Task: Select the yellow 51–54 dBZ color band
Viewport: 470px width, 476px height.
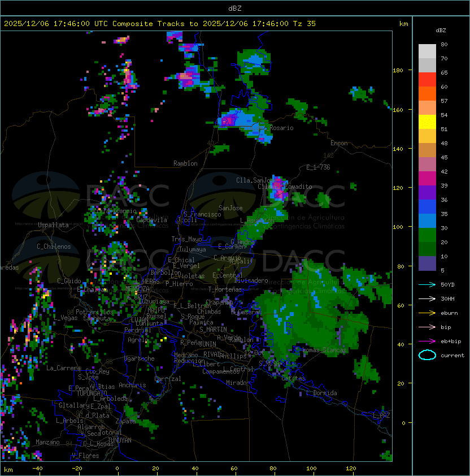Action: click(x=427, y=122)
